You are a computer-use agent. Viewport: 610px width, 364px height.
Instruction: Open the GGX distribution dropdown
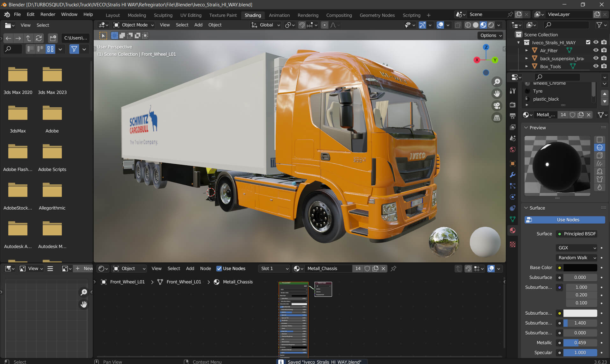577,248
